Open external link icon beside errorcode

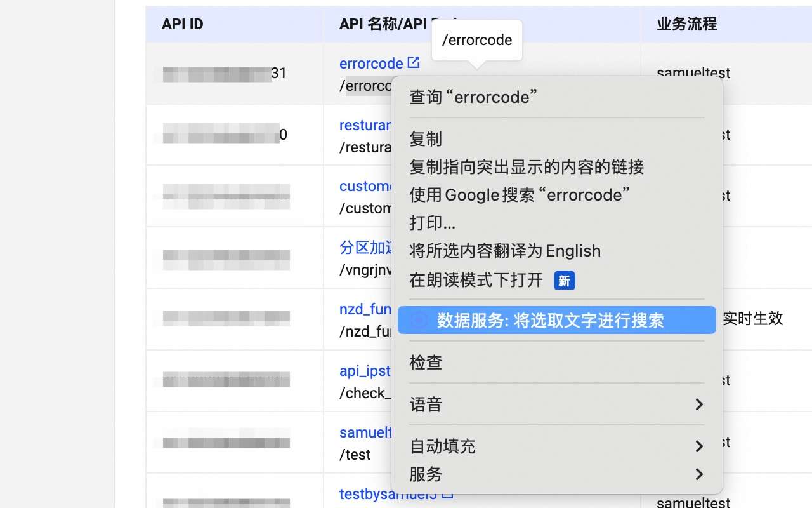[x=413, y=62]
